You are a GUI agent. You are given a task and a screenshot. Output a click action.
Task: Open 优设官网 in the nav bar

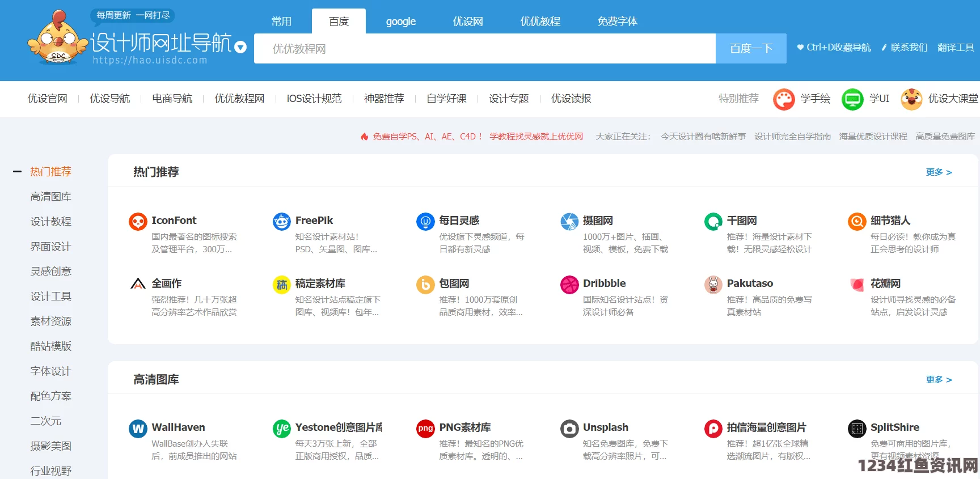tap(48, 99)
